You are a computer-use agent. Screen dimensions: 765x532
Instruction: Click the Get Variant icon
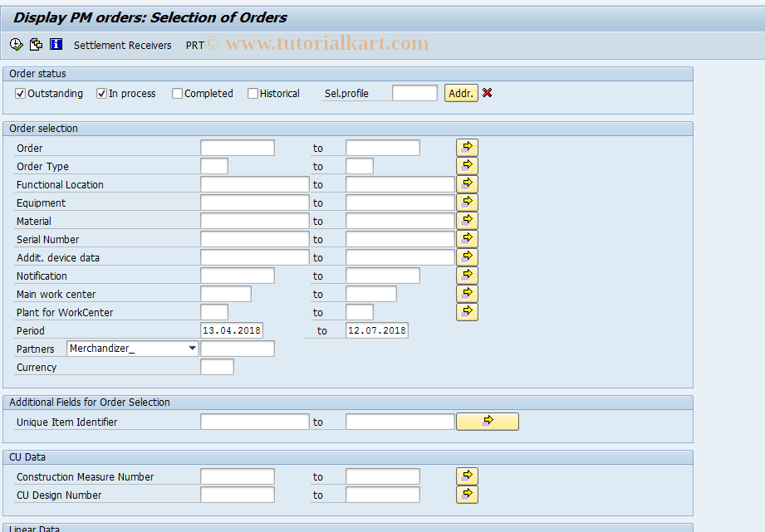pos(36,44)
